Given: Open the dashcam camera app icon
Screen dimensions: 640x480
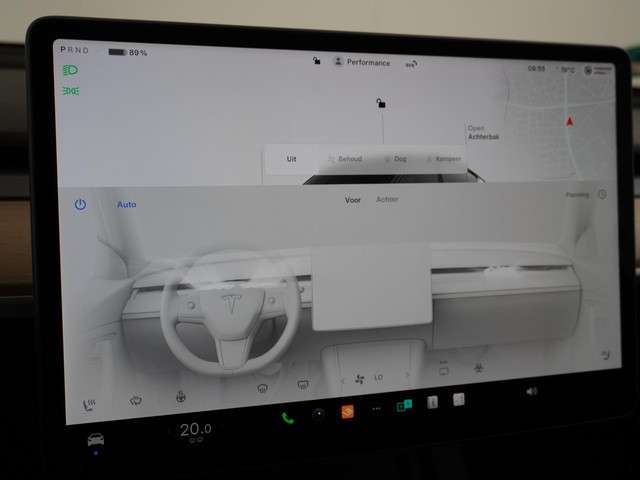Looking at the screenshot, I should coord(318,414).
